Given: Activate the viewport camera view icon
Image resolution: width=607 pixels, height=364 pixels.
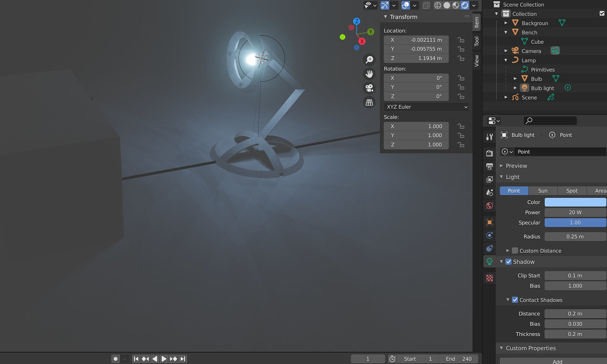Looking at the screenshot, I should pos(369,88).
